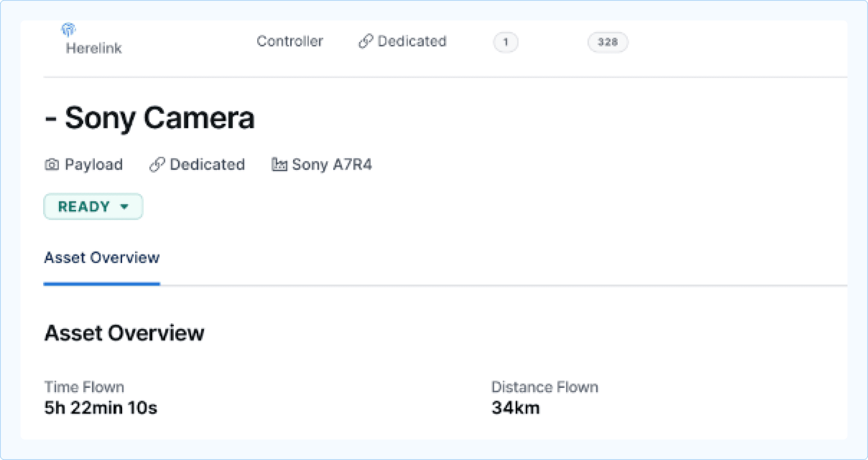Image resolution: width=868 pixels, height=460 pixels.
Task: Click the badge showing 328
Action: tap(607, 42)
